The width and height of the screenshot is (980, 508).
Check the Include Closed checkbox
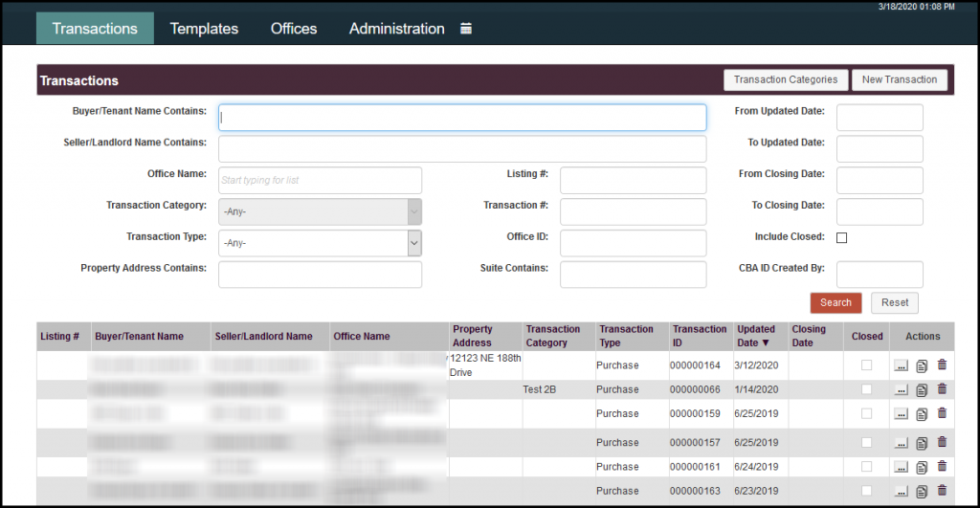842,237
